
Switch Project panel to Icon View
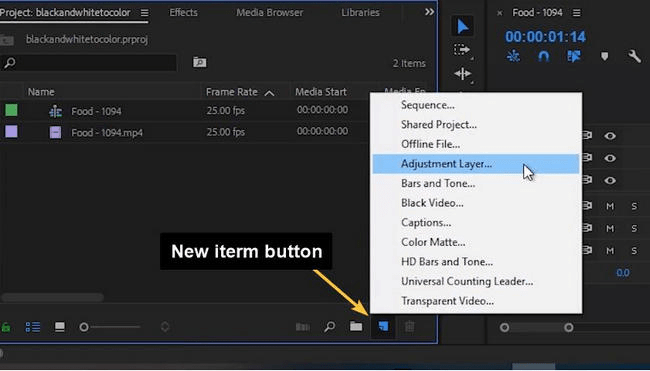[x=60, y=327]
